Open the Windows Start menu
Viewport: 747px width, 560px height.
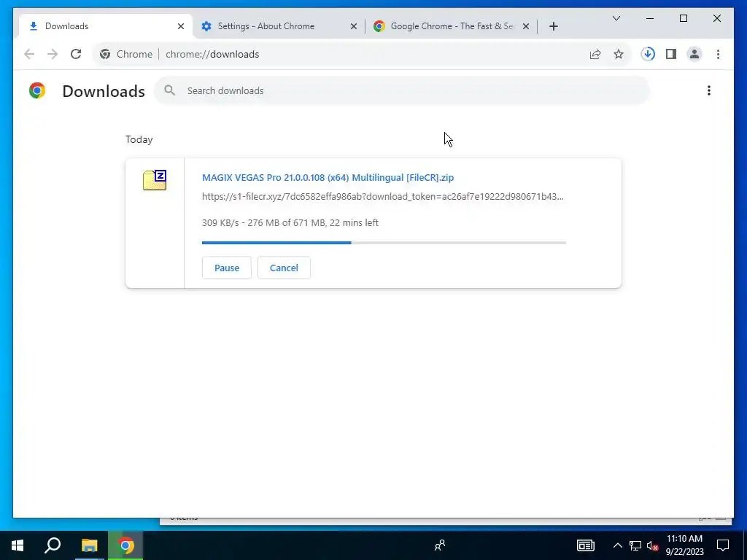(x=18, y=545)
